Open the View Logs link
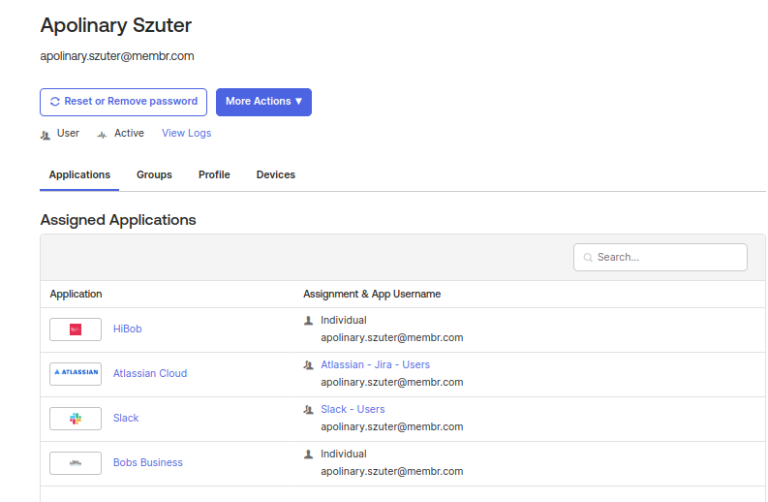 186,133
